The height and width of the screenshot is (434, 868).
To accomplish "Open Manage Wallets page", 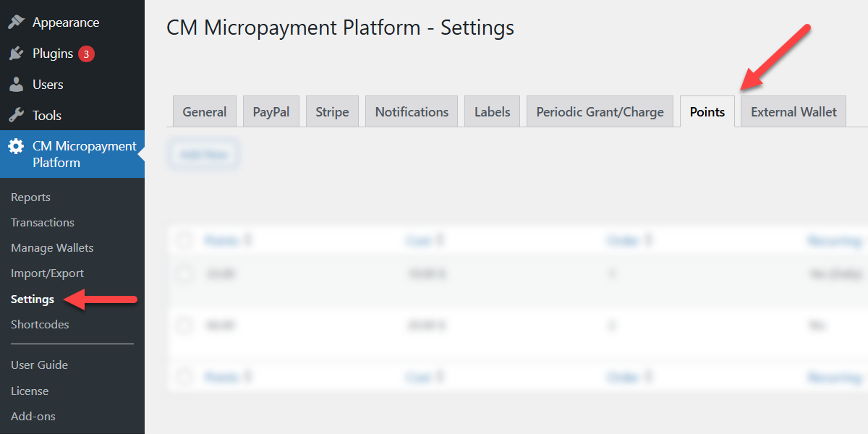I will [x=52, y=247].
